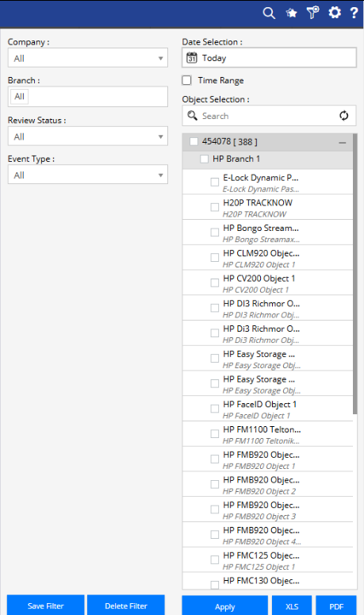Select the HP CV200 Object 1 checkbox
The width and height of the screenshot is (364, 615).
pyautogui.click(x=215, y=283)
